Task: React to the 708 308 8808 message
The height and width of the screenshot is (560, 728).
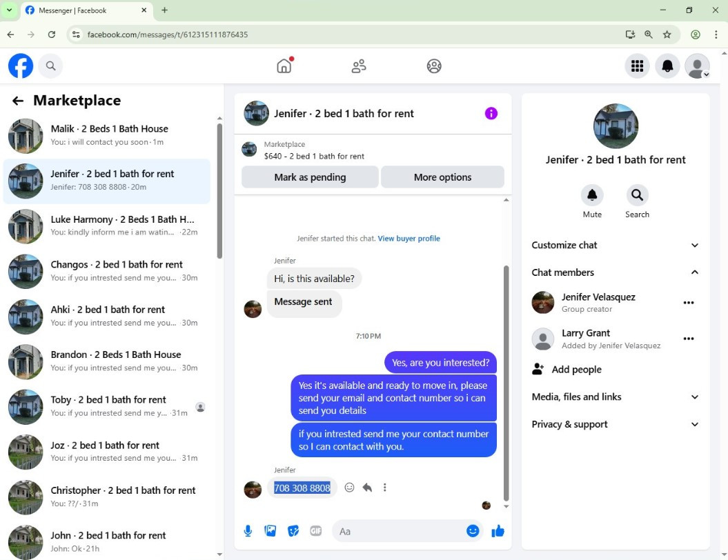Action: tap(349, 487)
